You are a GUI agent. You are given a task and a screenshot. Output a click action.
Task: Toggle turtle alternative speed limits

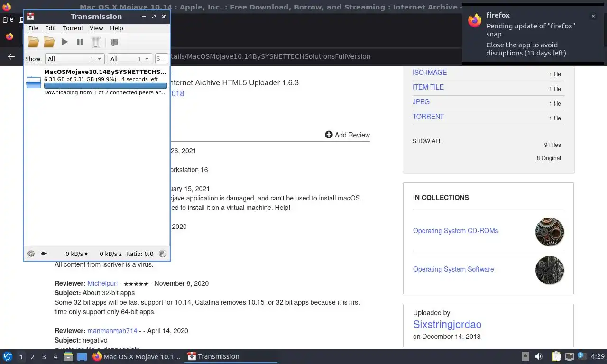coord(44,254)
